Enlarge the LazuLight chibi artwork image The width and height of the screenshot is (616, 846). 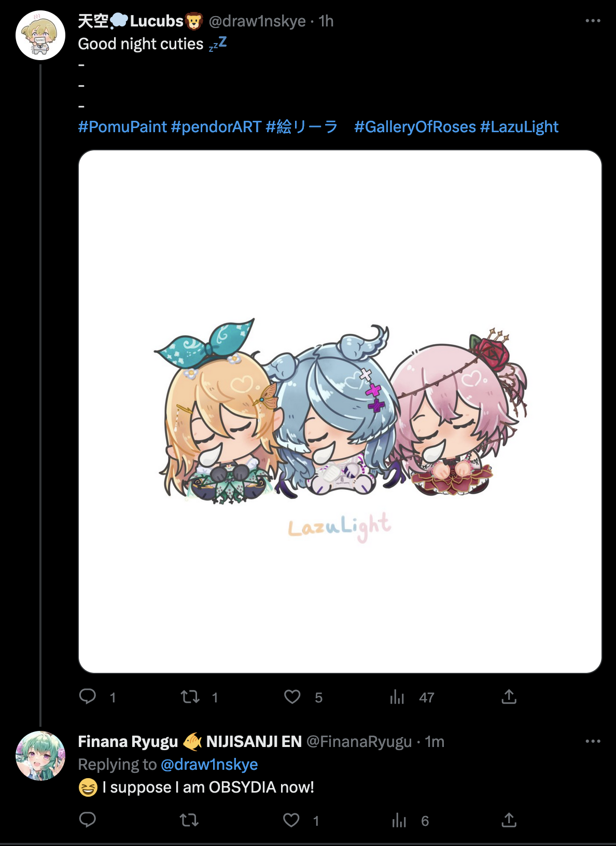pyautogui.click(x=340, y=412)
